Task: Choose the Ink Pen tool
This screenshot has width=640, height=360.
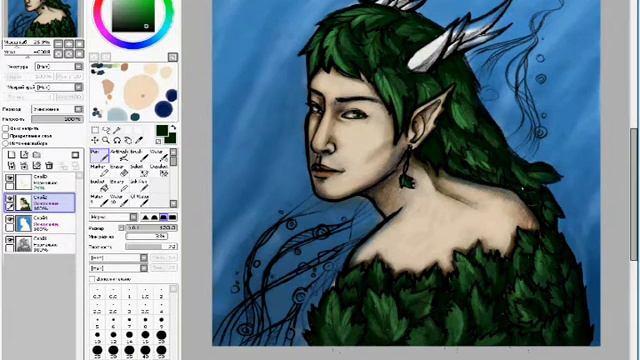Action: click(140, 185)
